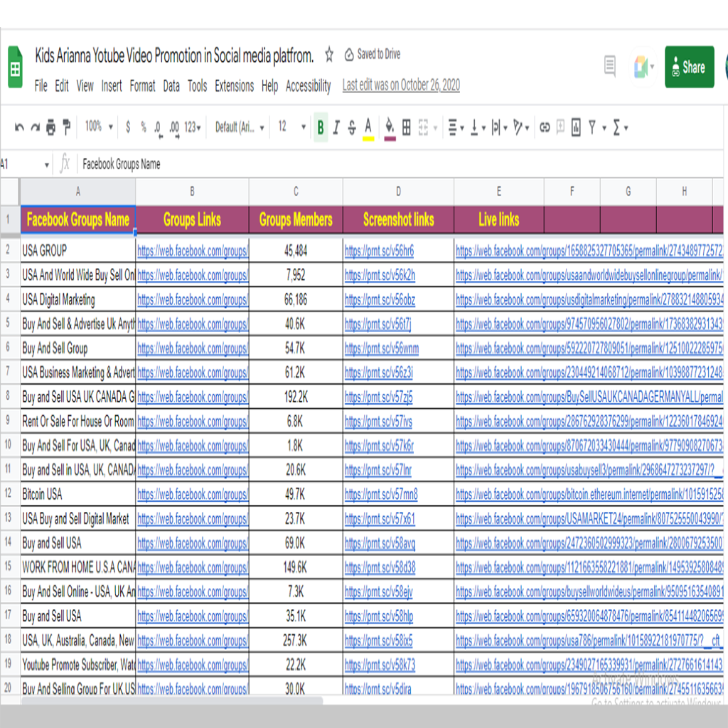This screenshot has height=728, width=728.
Task: Click the Create a filter icon
Action: 592,127
